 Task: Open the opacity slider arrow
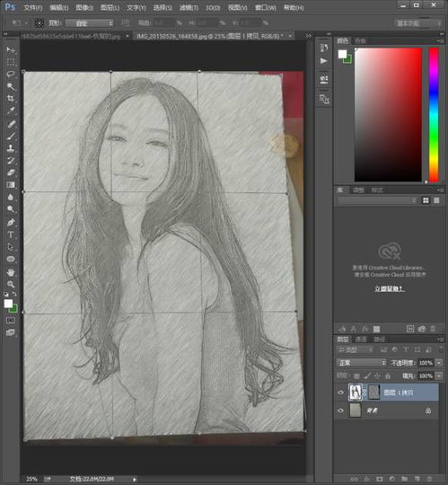pos(439,363)
